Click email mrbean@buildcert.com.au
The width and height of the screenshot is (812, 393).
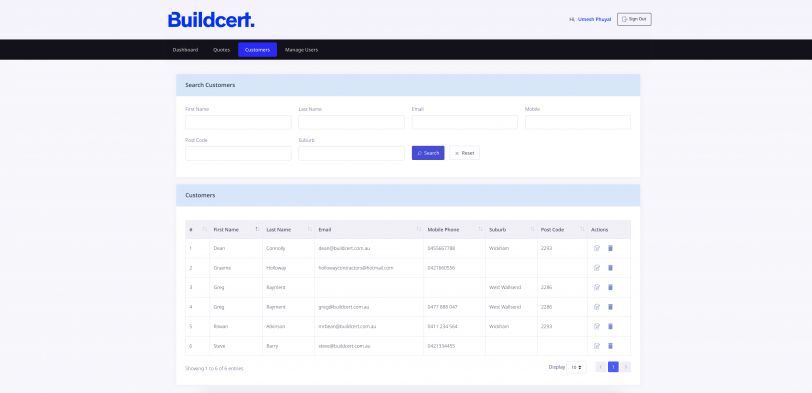[347, 326]
